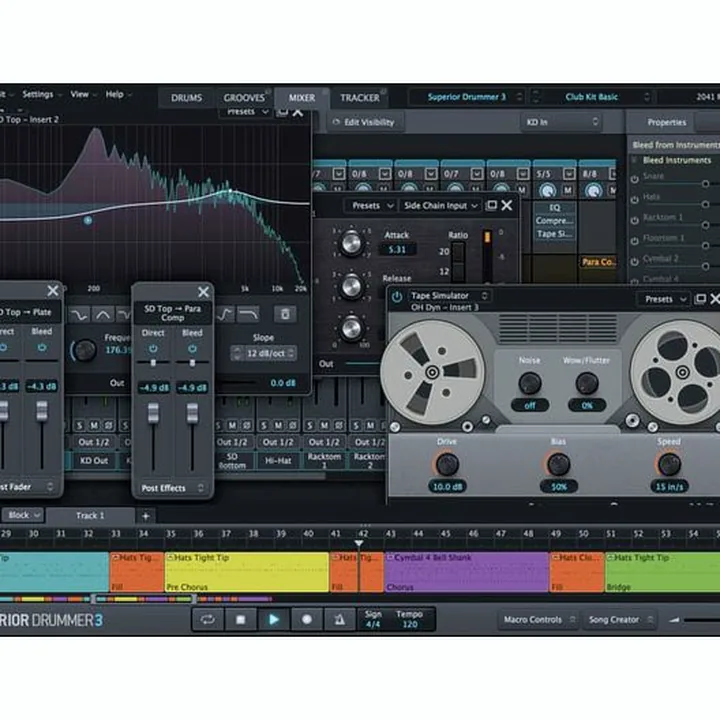Image resolution: width=720 pixels, height=720 pixels.
Task: Select the high-shelf S-curve filter icon
Action: coord(225,314)
